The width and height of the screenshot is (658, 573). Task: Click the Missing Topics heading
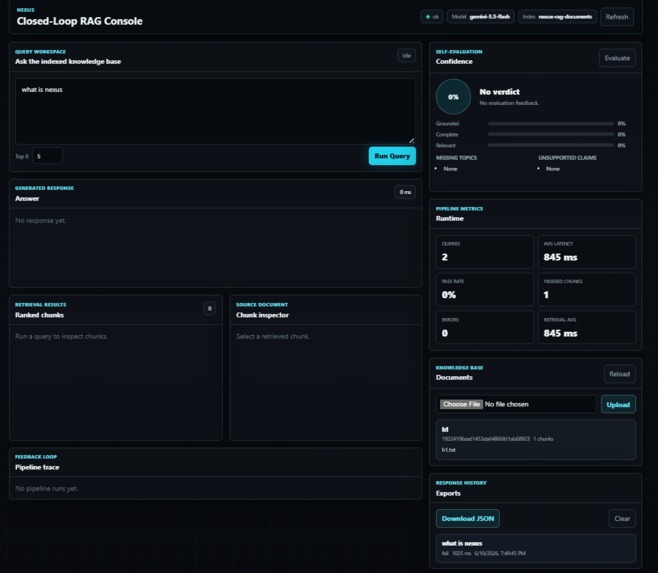click(x=456, y=158)
